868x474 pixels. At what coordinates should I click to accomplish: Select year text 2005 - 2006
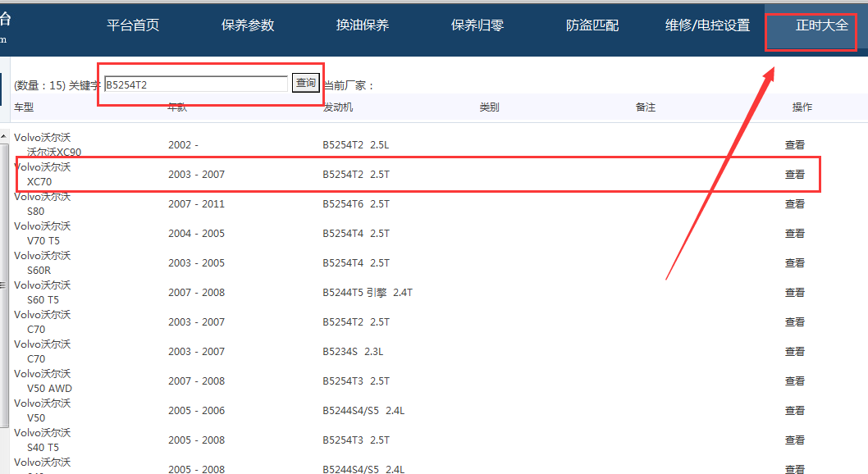[197, 410]
